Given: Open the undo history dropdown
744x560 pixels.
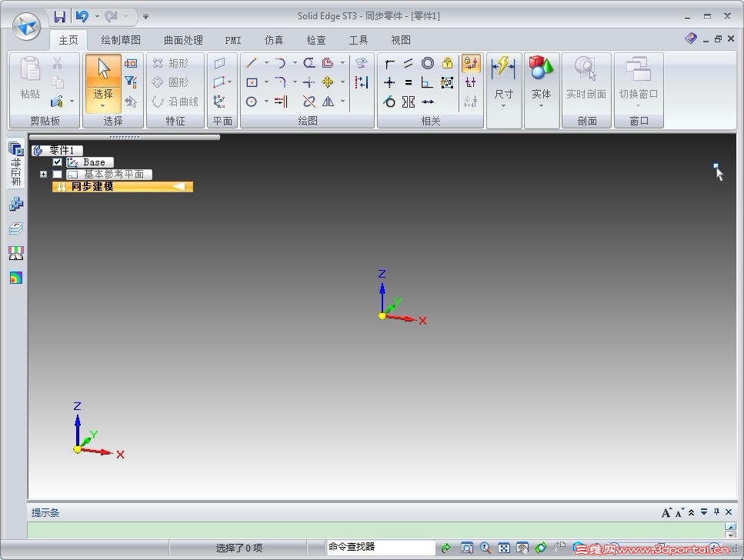Looking at the screenshot, I should pyautogui.click(x=97, y=17).
